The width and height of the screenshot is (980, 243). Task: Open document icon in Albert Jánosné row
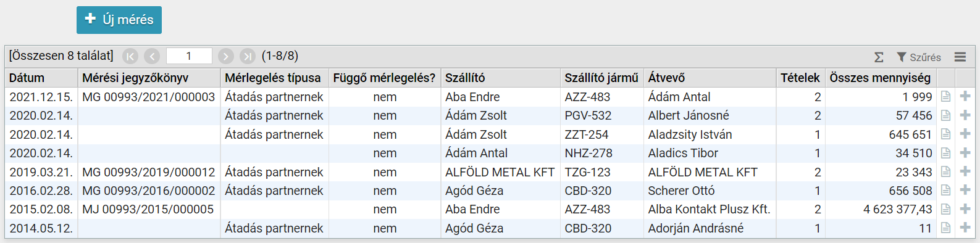[x=945, y=115]
